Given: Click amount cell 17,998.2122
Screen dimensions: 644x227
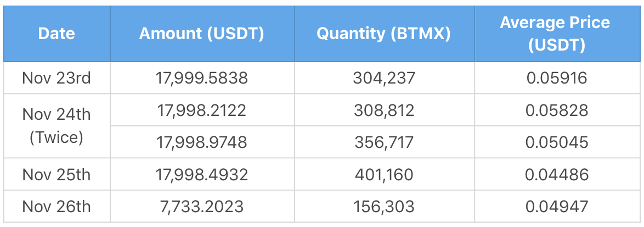Looking at the screenshot, I should coord(202,110).
